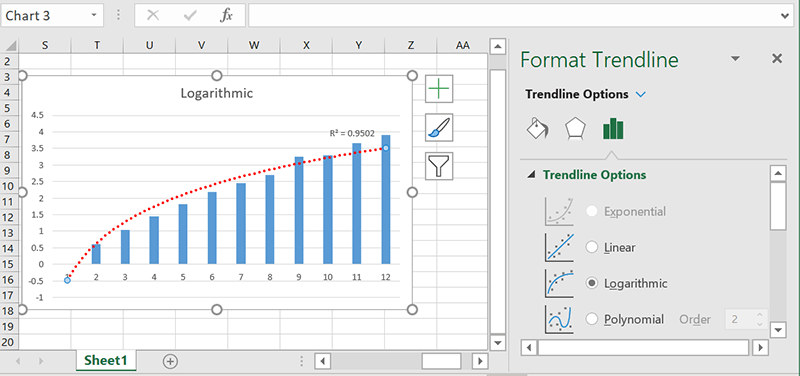800x376 pixels.
Task: Close the Format Trendline pane
Action: click(777, 59)
